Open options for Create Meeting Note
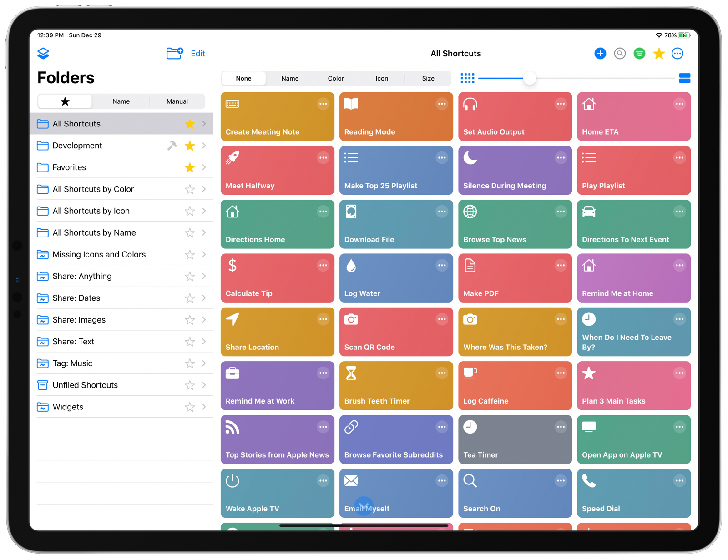 click(323, 104)
